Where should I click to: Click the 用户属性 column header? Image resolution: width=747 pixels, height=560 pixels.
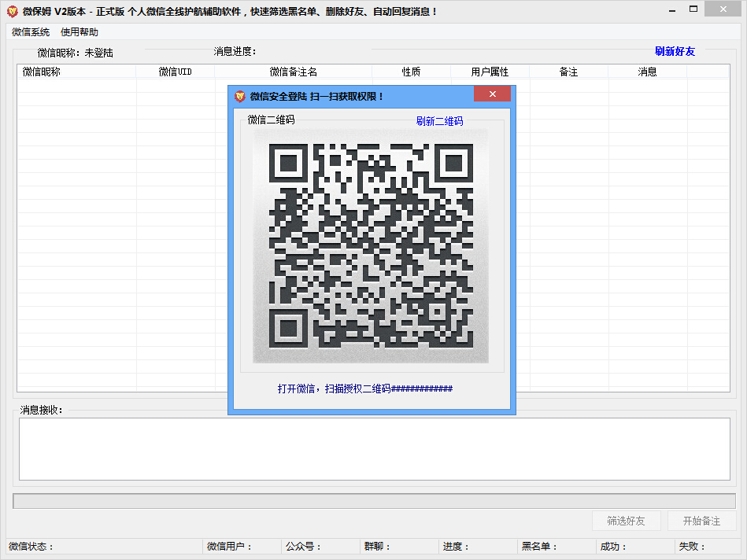coord(488,71)
